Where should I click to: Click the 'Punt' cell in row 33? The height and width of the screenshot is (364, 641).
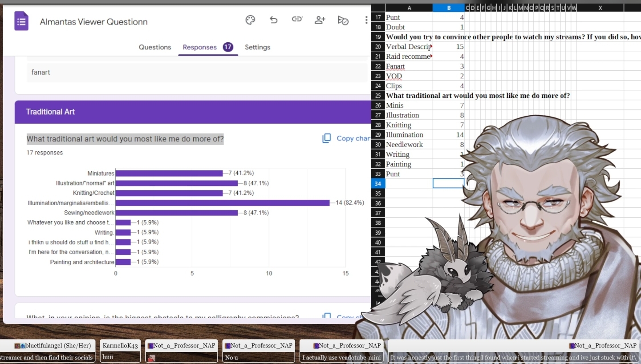(x=409, y=174)
